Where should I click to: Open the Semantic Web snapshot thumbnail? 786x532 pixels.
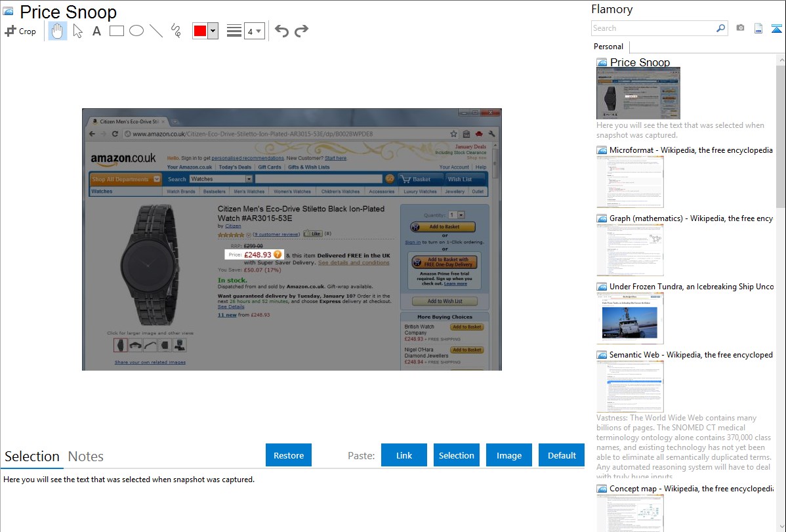click(630, 386)
